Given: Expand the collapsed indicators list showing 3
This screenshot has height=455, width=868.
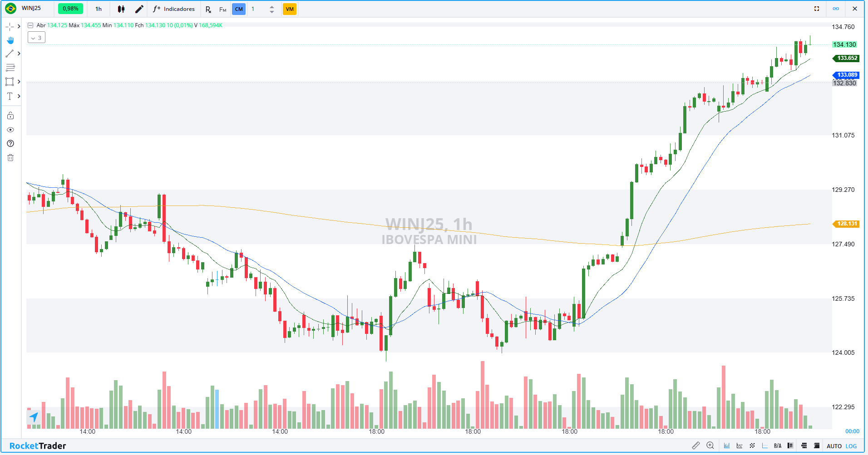Looking at the screenshot, I should tap(36, 38).
